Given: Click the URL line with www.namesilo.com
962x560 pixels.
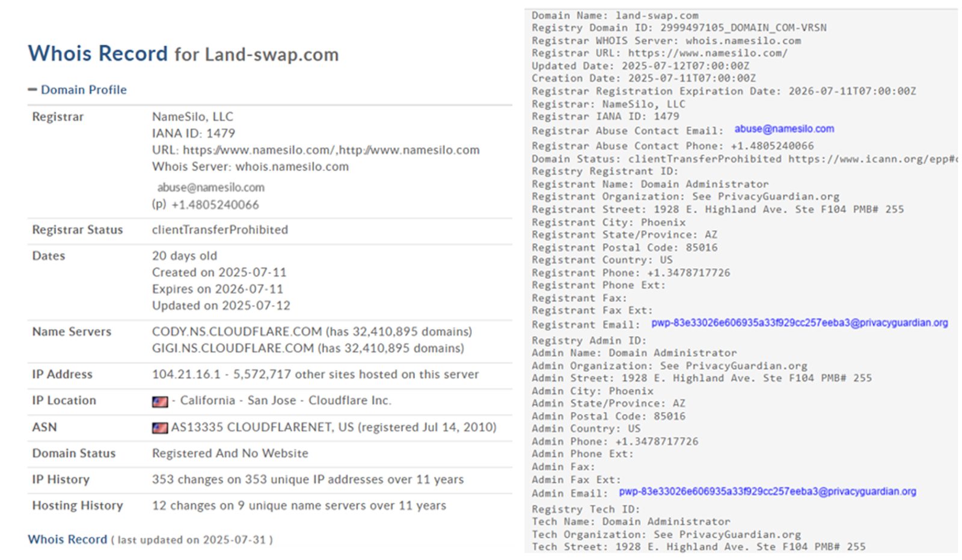Looking at the screenshot, I should 316,150.
